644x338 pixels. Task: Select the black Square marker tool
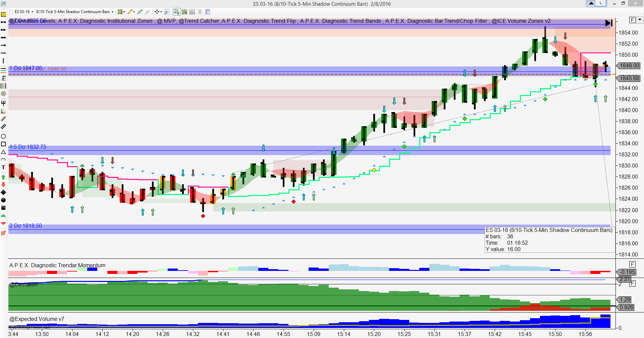click(x=3, y=208)
